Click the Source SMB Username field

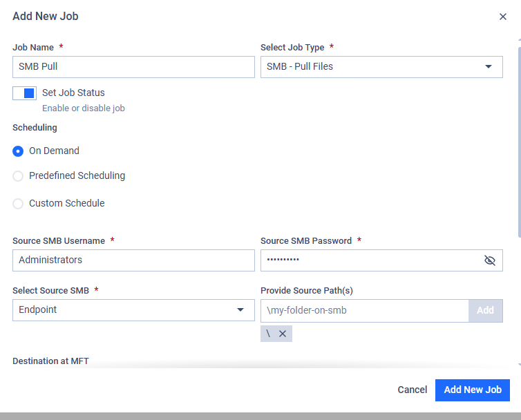pyautogui.click(x=133, y=260)
